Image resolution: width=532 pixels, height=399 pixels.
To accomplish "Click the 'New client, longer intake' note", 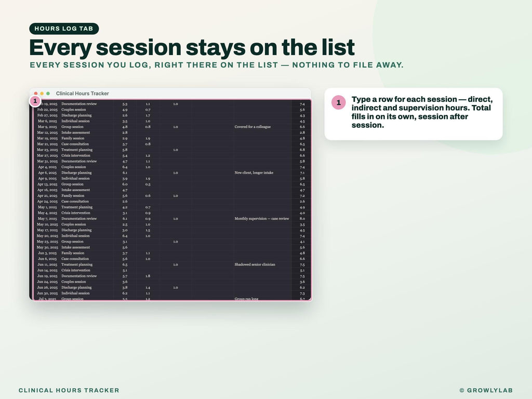I will pyautogui.click(x=254, y=172).
